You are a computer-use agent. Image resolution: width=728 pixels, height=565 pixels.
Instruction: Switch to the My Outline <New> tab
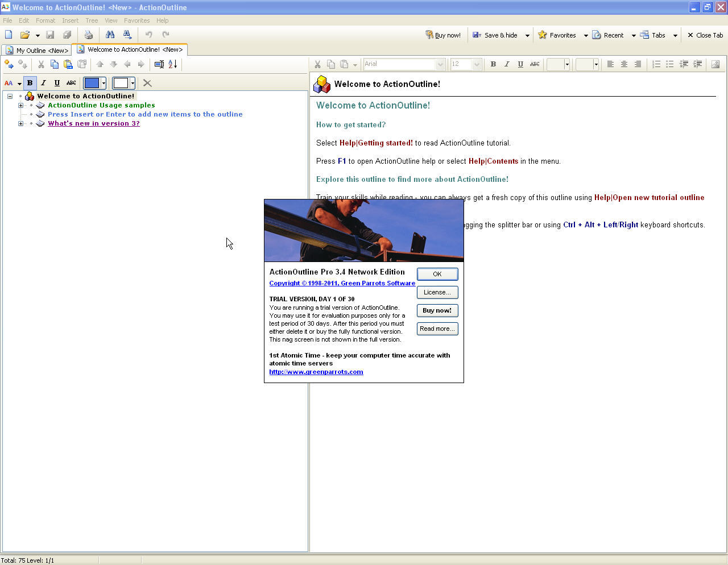coord(36,50)
